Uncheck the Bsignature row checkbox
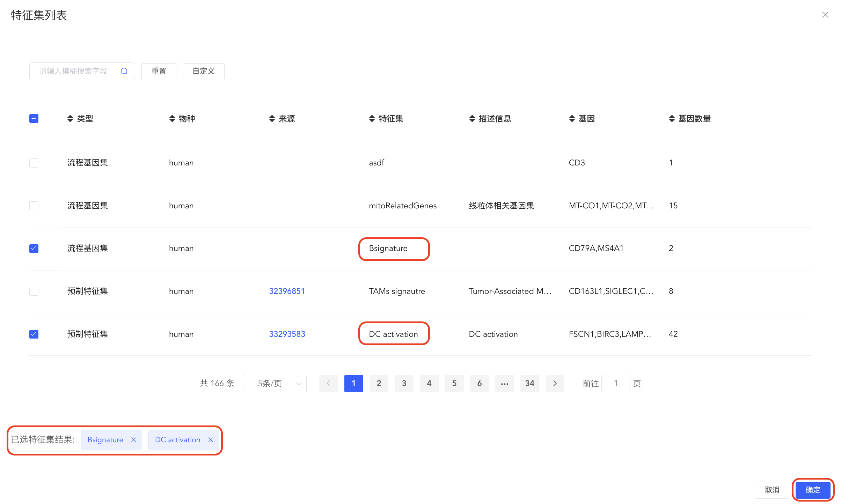This screenshot has height=504, width=841. 34,249
